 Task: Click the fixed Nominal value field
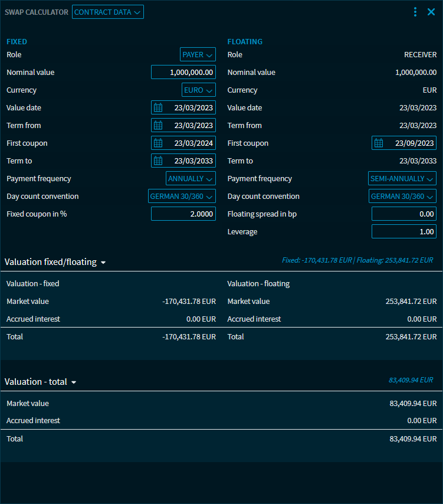pos(183,72)
